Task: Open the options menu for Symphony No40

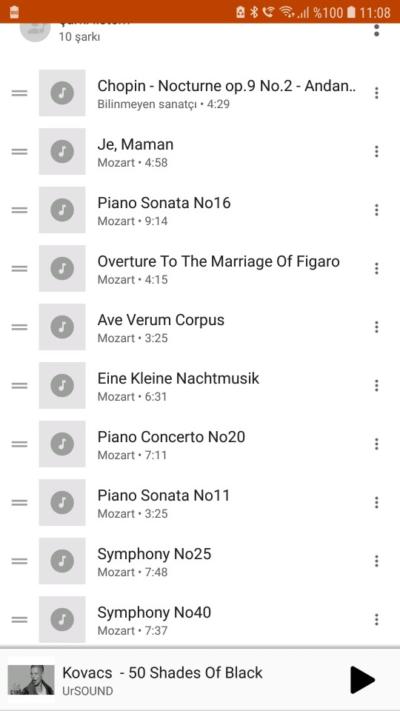Action: point(376,619)
